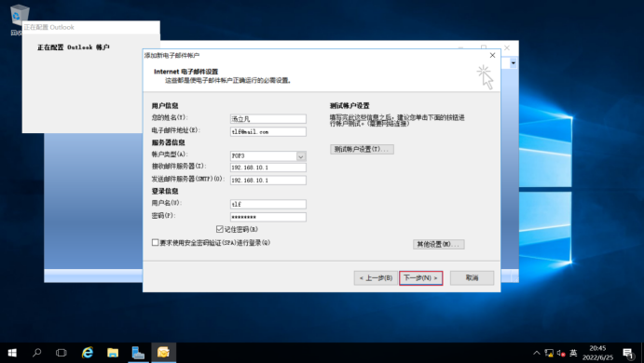The width and height of the screenshot is (644, 363).
Task: Open the Windows Start menu
Action: (x=12, y=353)
